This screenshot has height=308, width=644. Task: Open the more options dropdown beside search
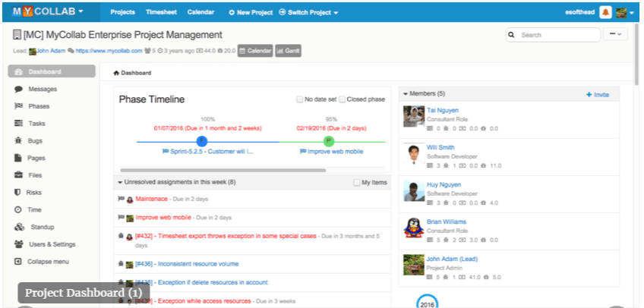click(615, 34)
